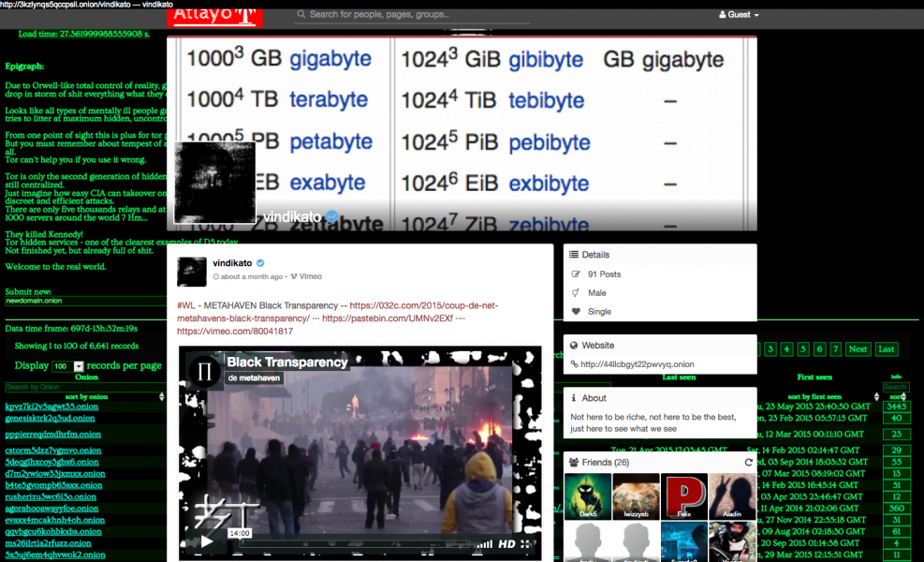Jump to the Last page of records
This screenshot has width=924, height=562.
[885, 349]
